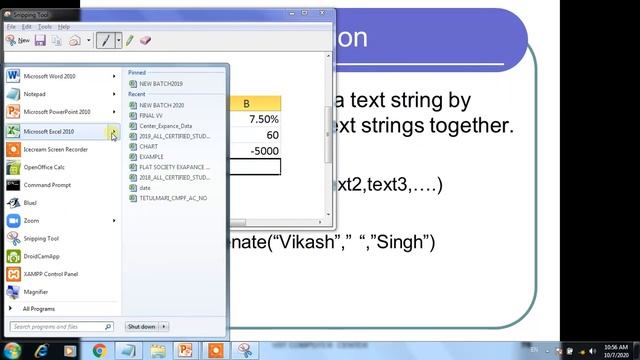Send the snip by email icon
The image size is (640, 360).
[x=75, y=40]
